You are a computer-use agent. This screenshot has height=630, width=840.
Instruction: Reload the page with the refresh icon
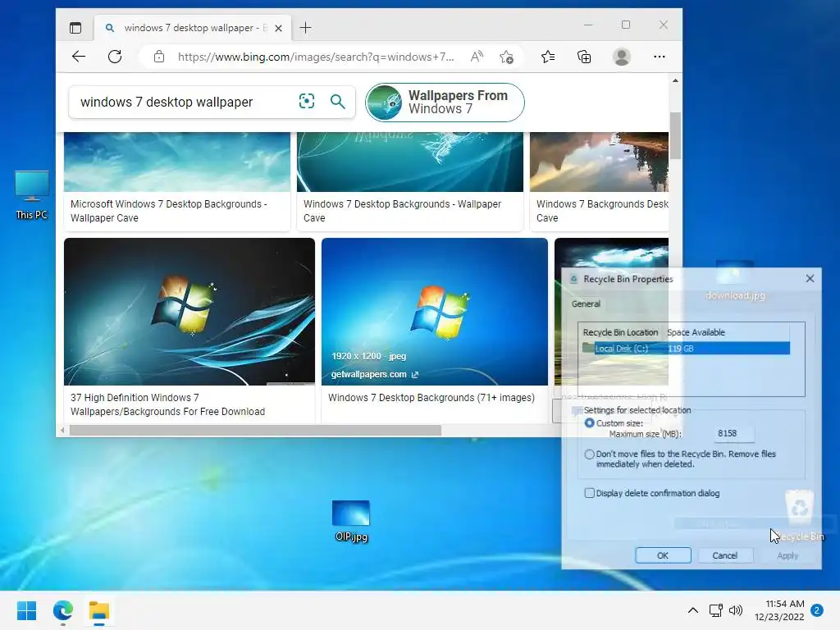click(x=115, y=57)
